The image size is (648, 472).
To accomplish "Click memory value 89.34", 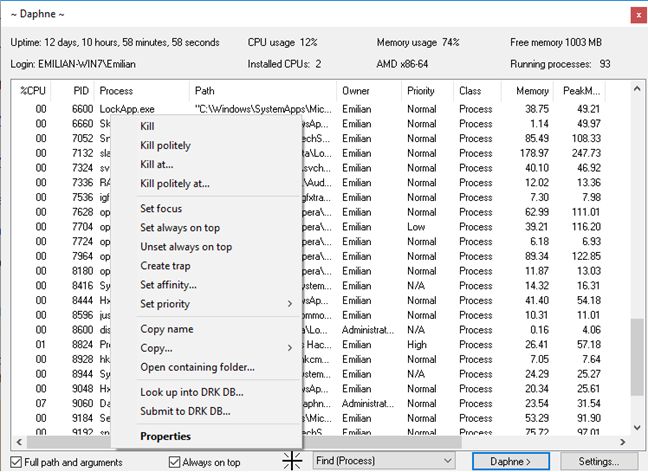I will 536,256.
